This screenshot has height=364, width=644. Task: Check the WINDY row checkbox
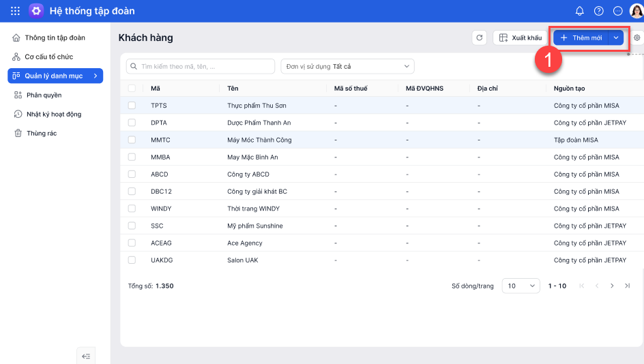pyautogui.click(x=132, y=209)
